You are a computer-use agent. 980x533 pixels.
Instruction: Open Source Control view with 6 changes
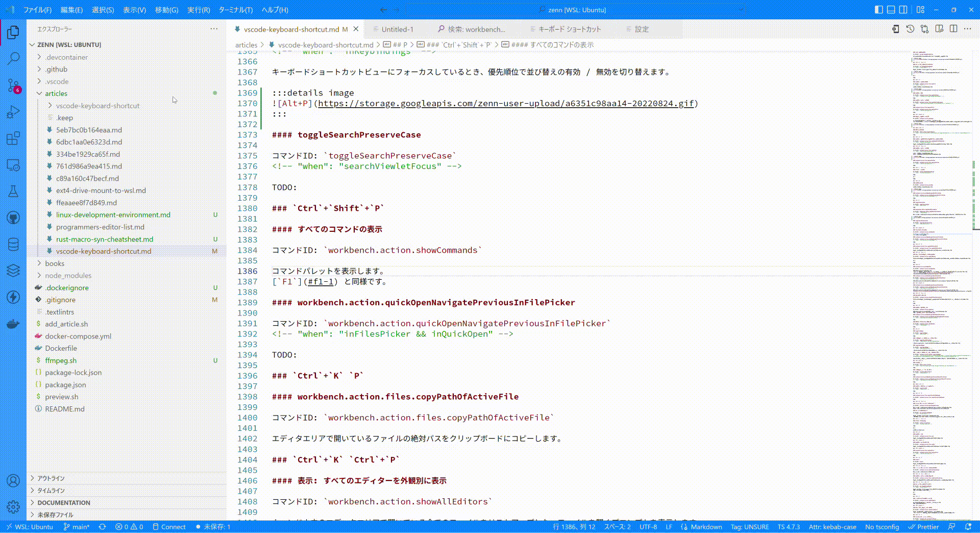click(13, 85)
